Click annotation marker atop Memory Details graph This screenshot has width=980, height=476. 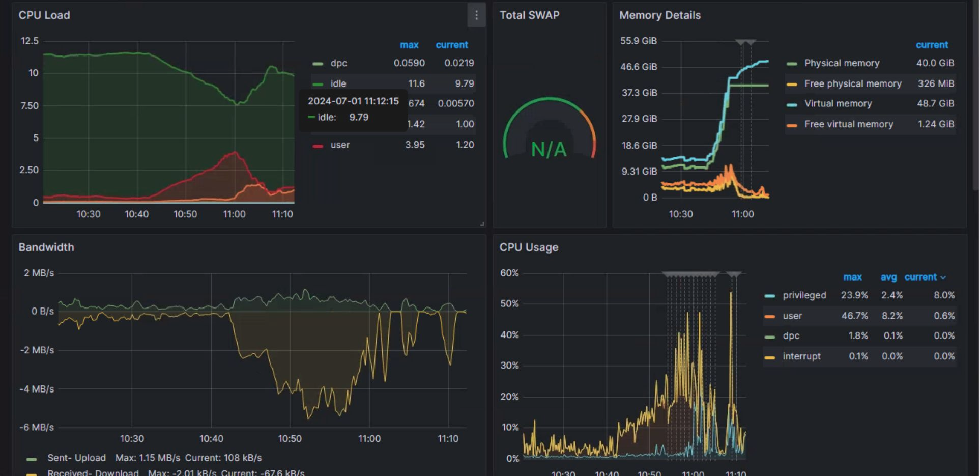746,42
